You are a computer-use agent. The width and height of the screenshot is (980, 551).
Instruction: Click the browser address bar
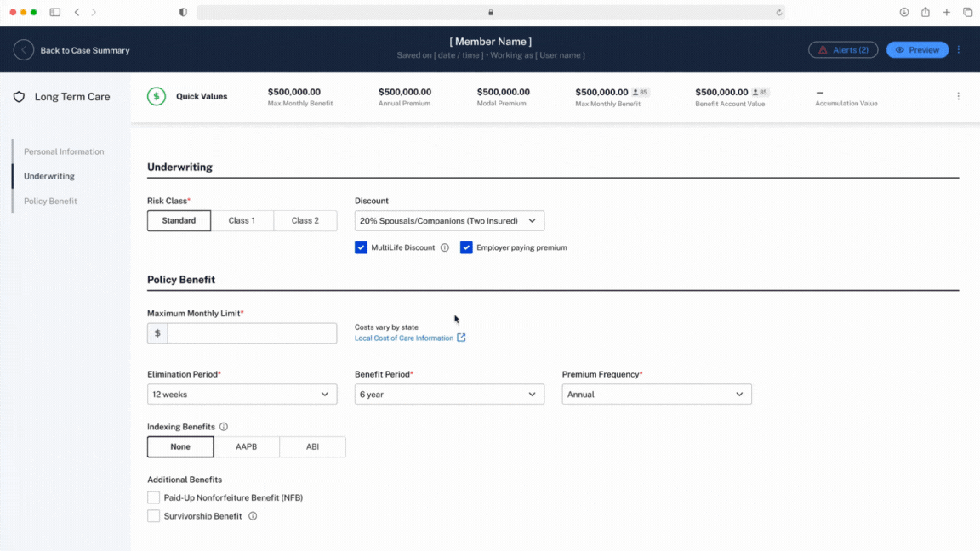coord(491,13)
